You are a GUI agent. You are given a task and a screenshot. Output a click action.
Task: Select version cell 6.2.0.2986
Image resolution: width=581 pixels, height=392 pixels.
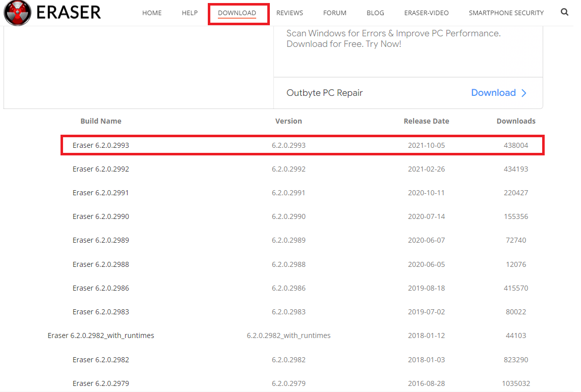click(x=288, y=288)
